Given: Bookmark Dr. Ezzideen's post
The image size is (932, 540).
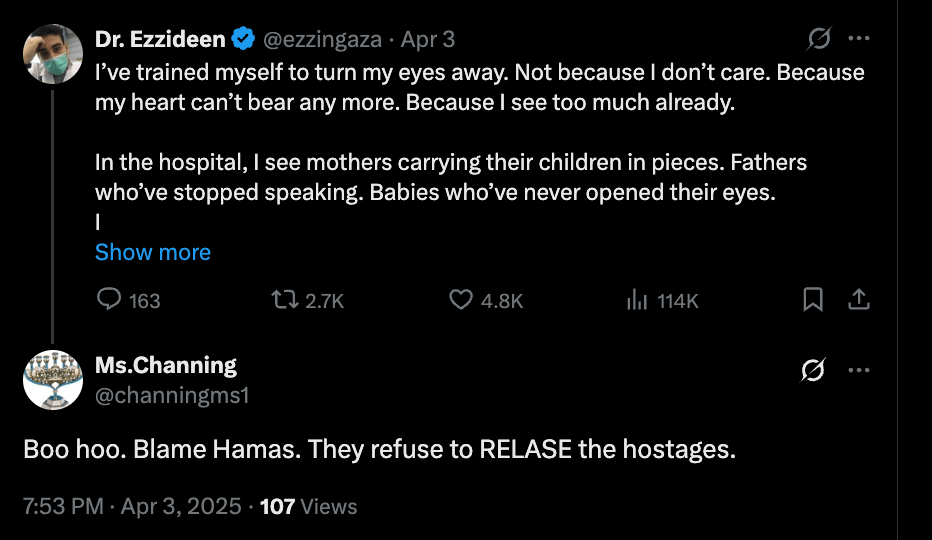Looking at the screenshot, I should coord(814,300).
